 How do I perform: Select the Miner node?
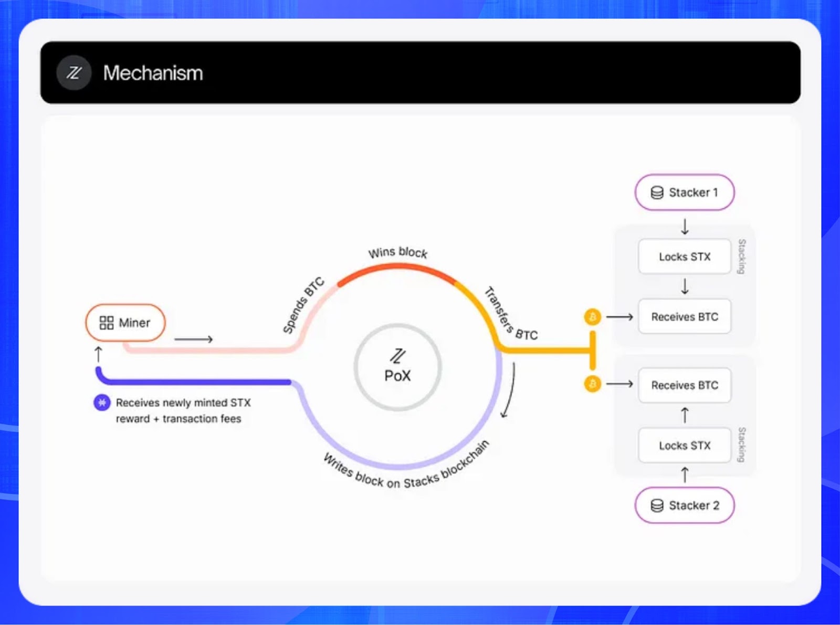click(x=125, y=323)
